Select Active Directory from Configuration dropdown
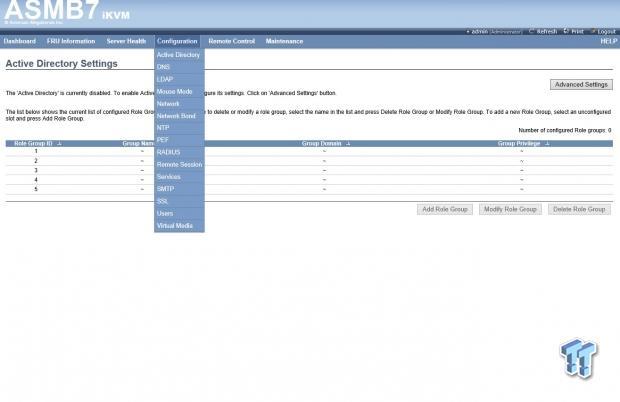 click(179, 55)
